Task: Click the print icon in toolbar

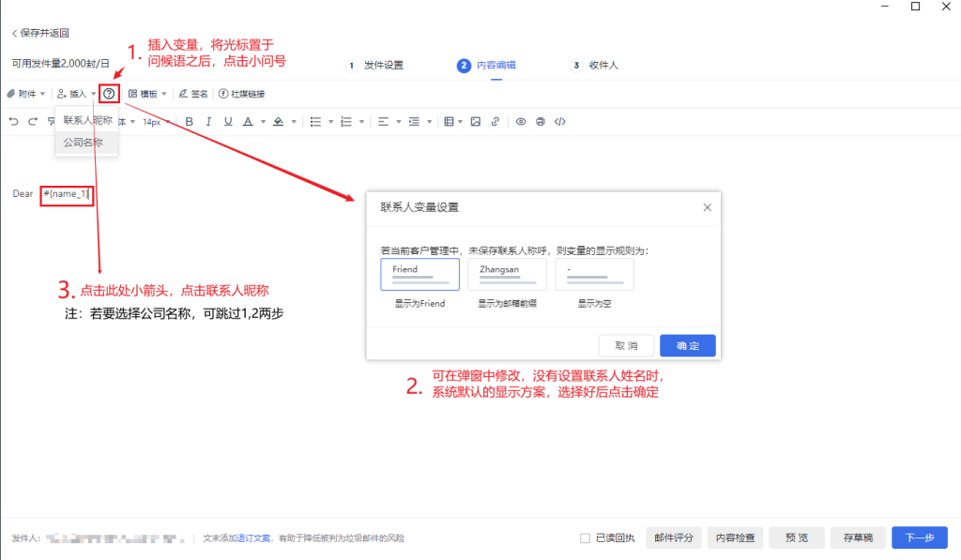Action: pos(541,122)
